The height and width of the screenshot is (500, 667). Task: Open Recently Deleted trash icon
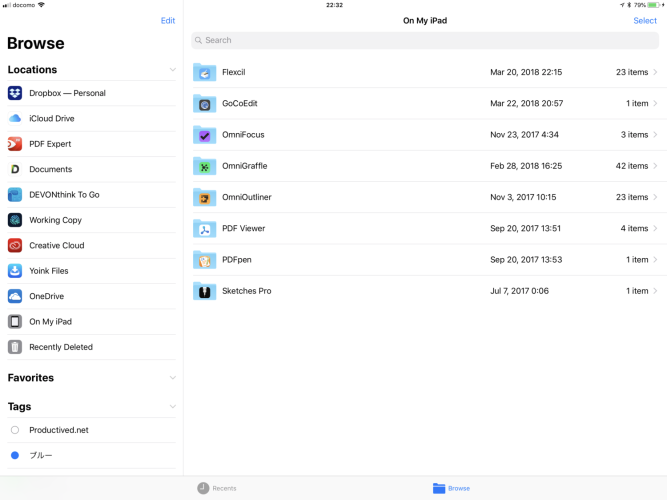click(x=15, y=347)
